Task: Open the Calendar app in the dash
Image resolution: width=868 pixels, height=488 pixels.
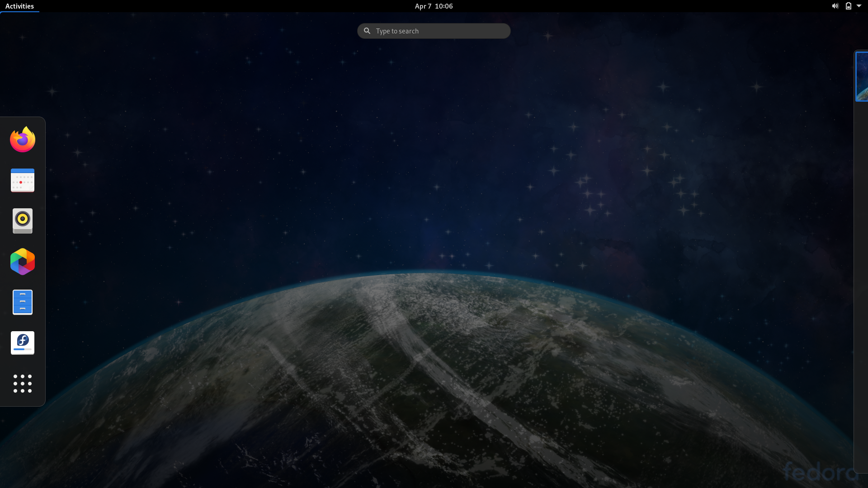Action: click(x=23, y=180)
